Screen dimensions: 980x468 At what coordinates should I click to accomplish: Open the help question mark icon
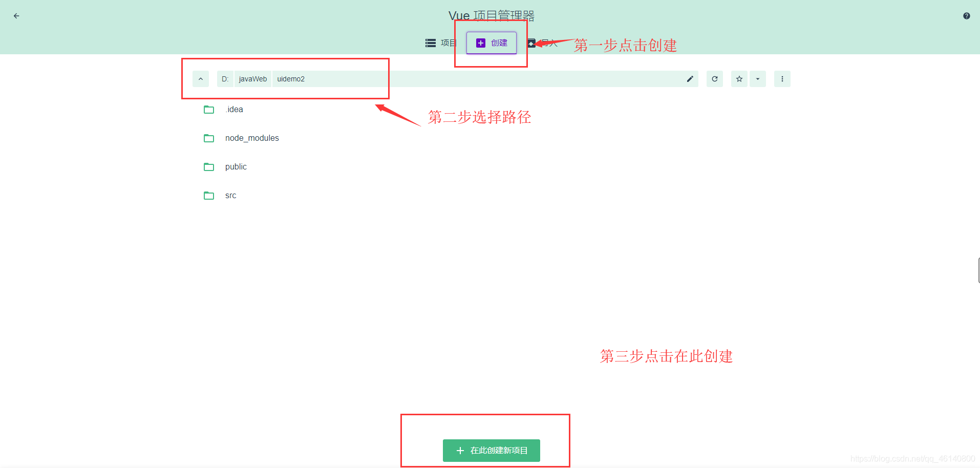tap(966, 16)
